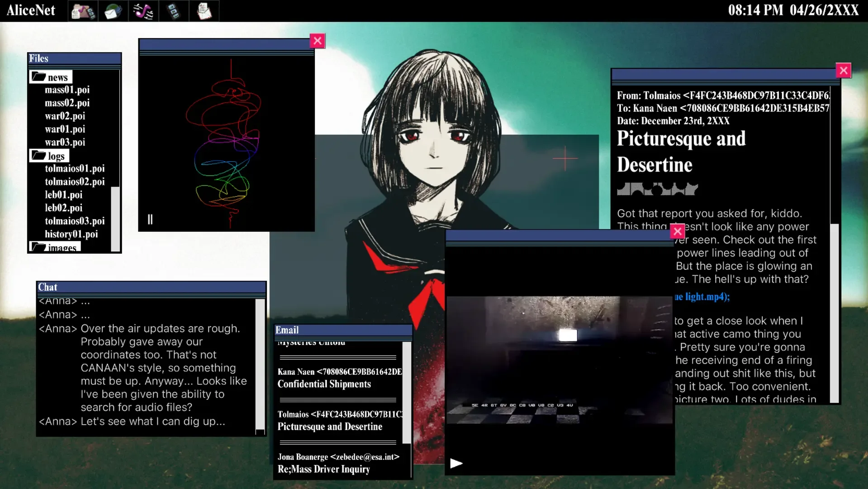Screen dimensions: 868x489
Task: Expand the images folder
Action: (x=55, y=247)
